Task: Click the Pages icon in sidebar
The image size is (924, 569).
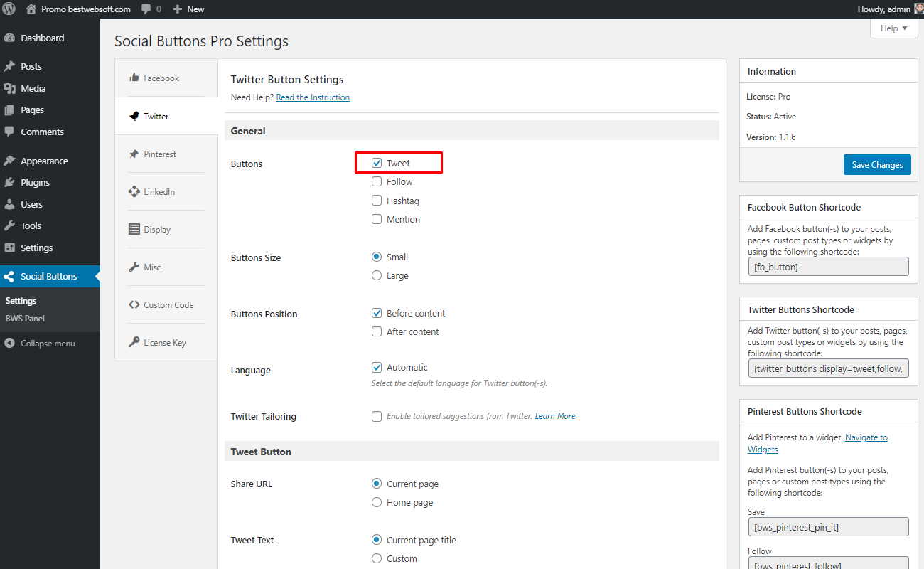Action: 9,110
